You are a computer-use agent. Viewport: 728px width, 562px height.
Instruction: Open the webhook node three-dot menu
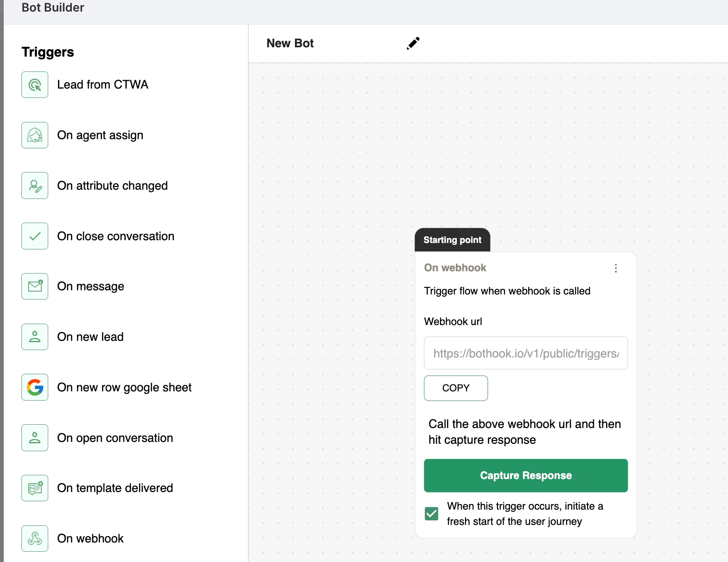click(615, 268)
